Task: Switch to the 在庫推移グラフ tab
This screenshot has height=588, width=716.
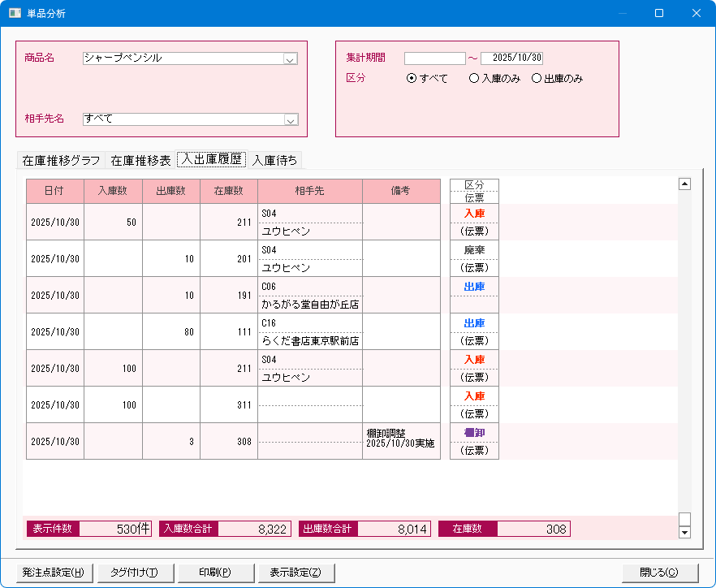Action: [62, 160]
